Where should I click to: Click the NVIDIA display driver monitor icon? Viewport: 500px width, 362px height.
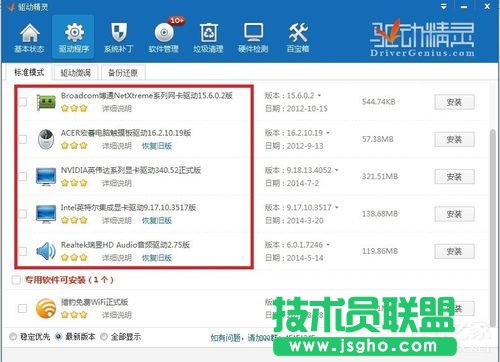46,177
